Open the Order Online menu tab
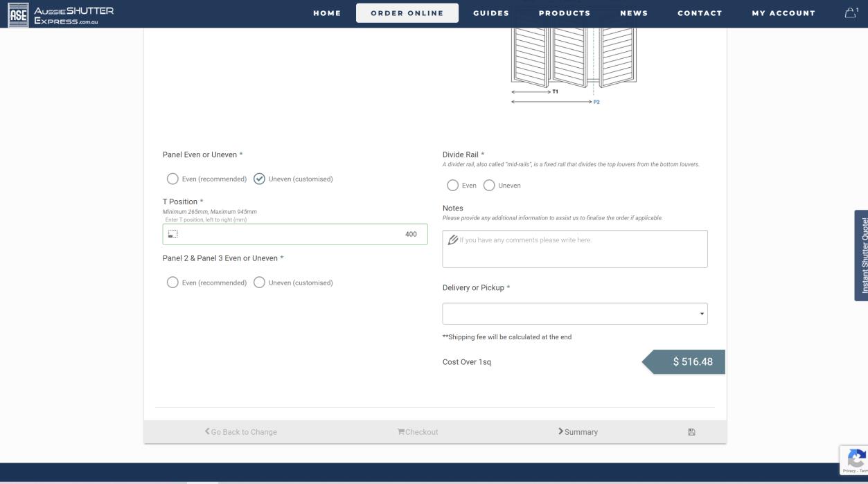 [407, 13]
